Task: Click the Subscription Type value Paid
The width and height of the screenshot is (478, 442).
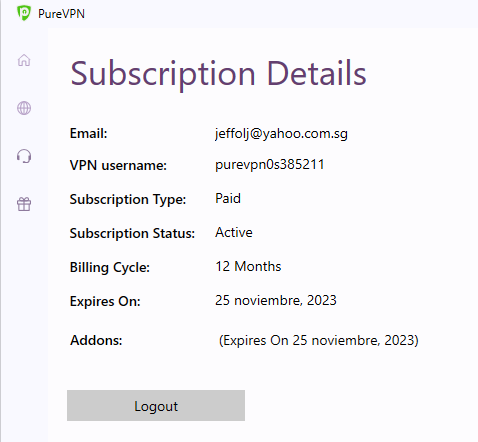Action: [x=228, y=198]
